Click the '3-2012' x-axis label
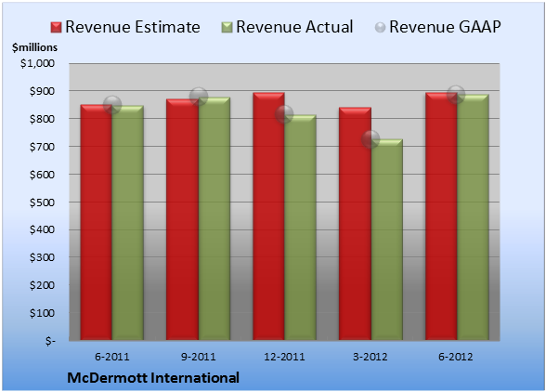Image resolution: width=546 pixels, height=392 pixels. [x=370, y=357]
